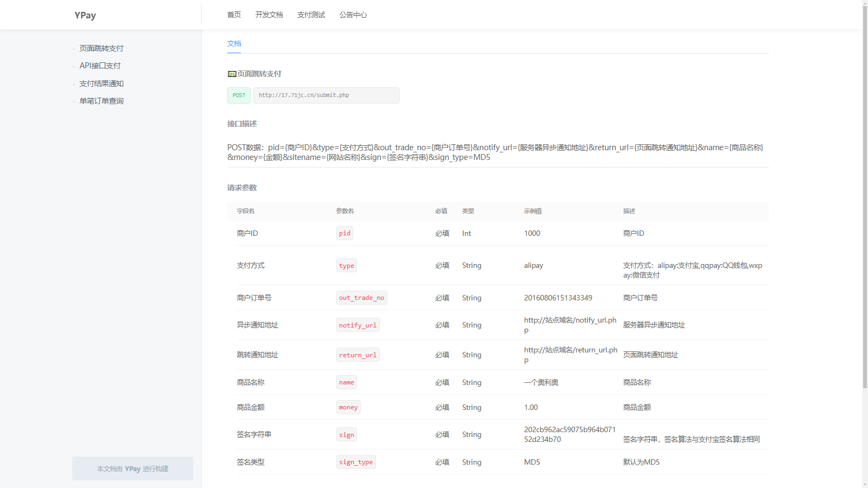Click the 本文档由 YPay 进行构建 footer button

(x=132, y=468)
